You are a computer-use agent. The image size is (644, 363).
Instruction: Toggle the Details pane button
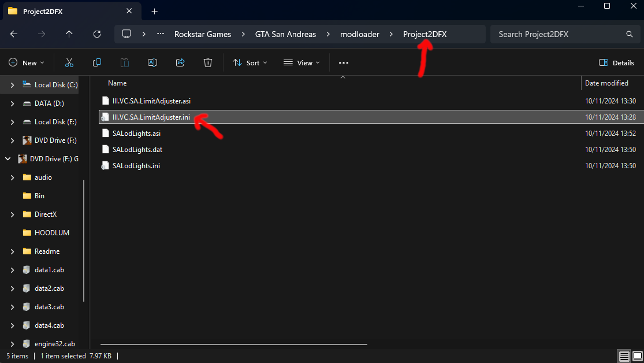(616, 63)
